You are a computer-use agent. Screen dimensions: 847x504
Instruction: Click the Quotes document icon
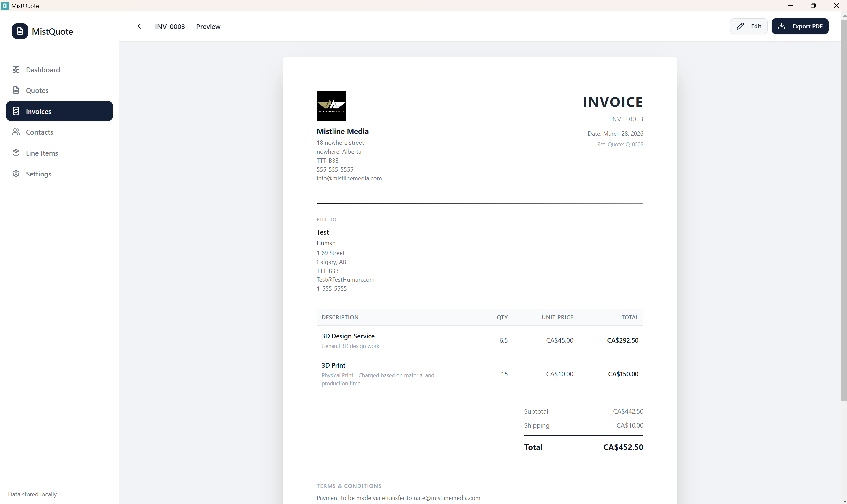pos(16,90)
